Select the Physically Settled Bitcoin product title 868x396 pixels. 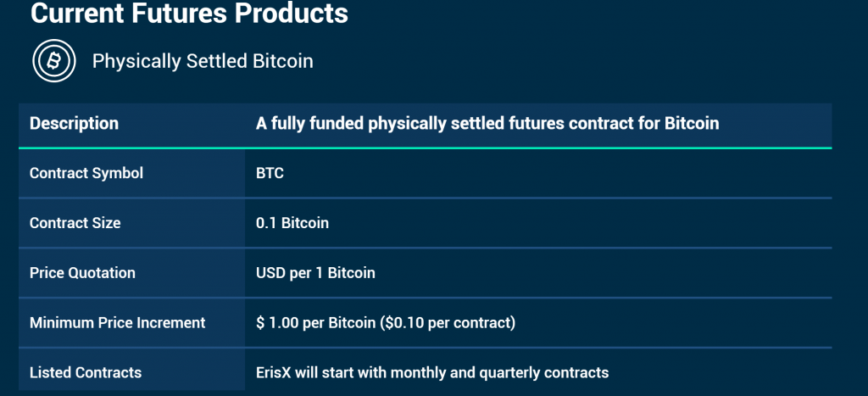click(203, 61)
